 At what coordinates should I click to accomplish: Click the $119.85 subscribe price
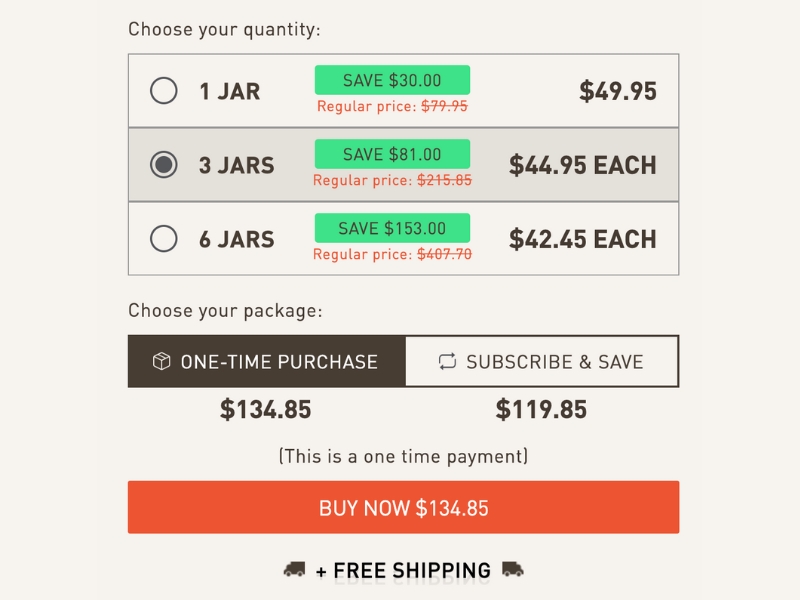[541, 410]
